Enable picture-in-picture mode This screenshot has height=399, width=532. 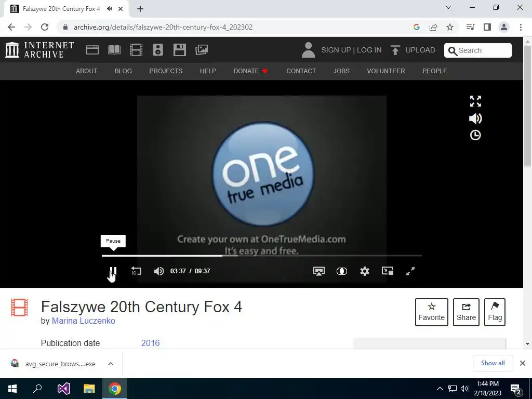tap(388, 271)
